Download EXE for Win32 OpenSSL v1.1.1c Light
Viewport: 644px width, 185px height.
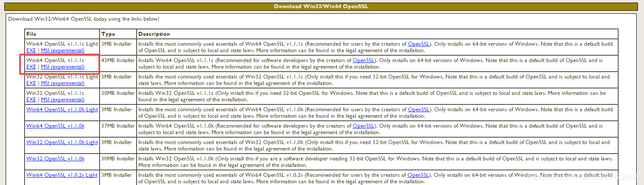[31, 83]
